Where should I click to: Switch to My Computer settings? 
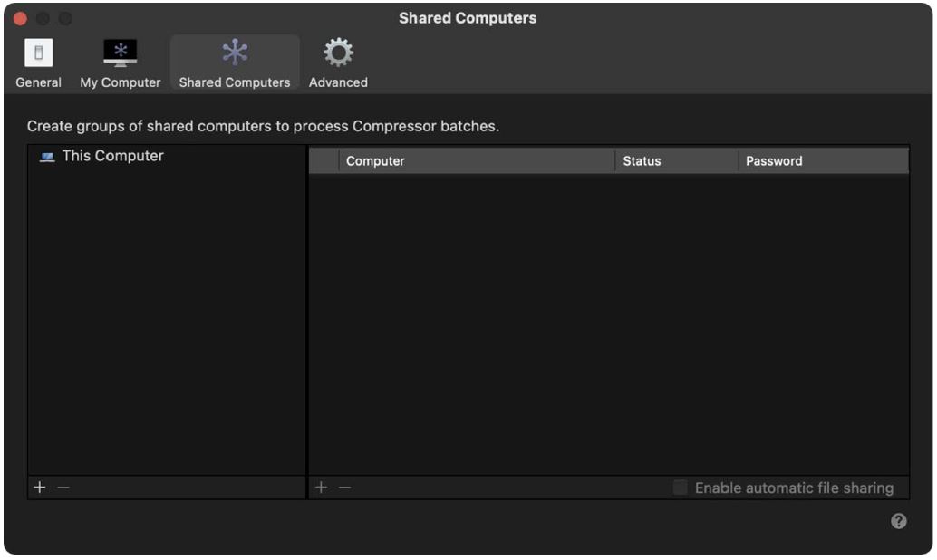(x=120, y=54)
